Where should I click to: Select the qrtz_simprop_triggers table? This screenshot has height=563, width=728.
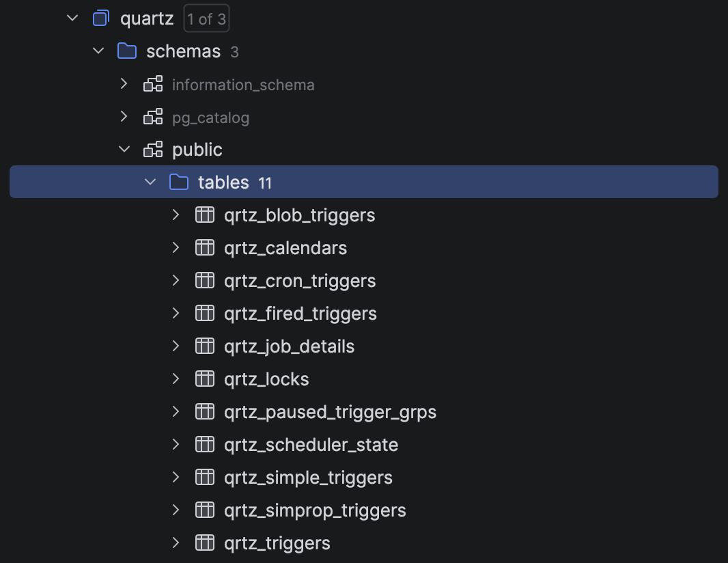click(x=315, y=510)
